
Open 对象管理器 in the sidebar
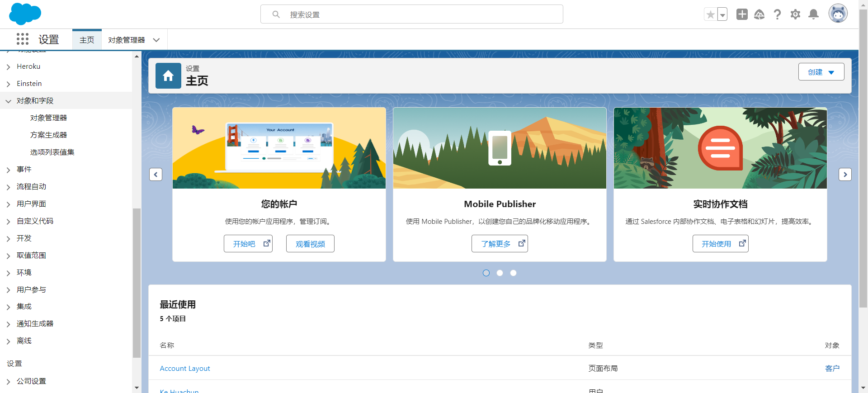point(48,118)
